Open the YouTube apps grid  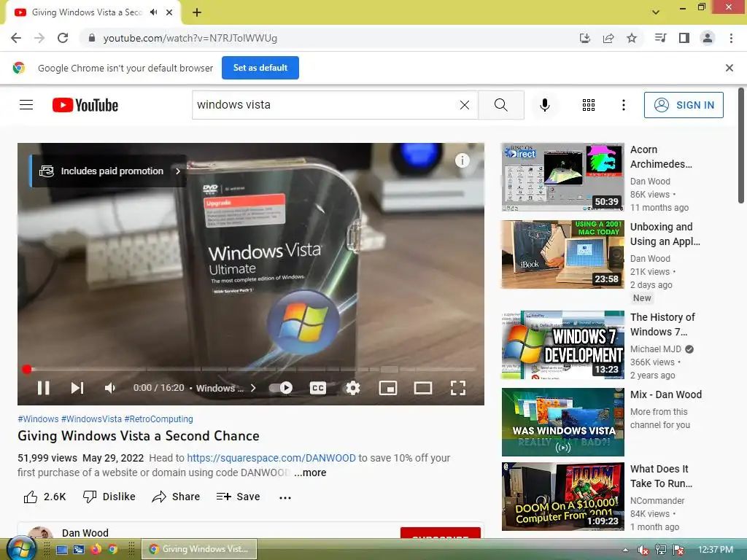[589, 105]
